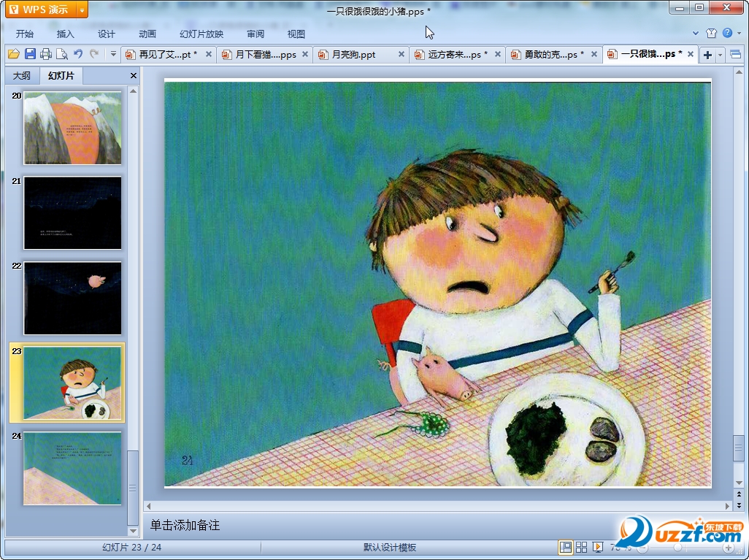Open the 插入 ribbon tab

(66, 34)
